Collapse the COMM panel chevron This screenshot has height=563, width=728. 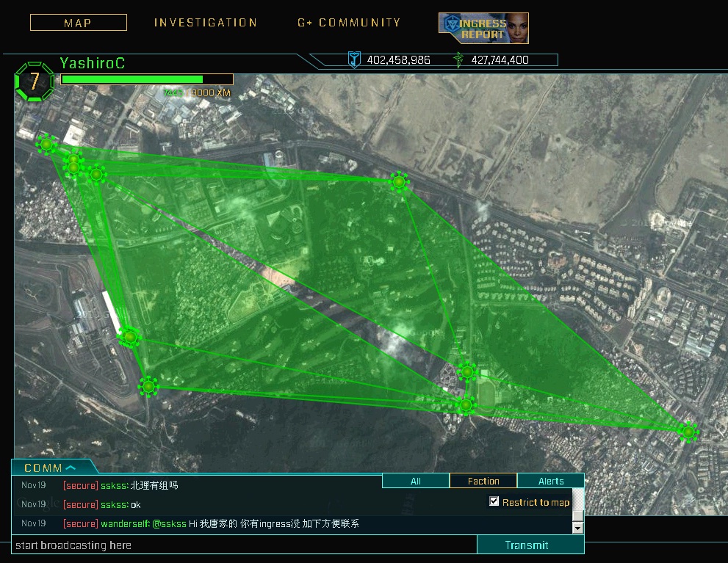[x=71, y=468]
